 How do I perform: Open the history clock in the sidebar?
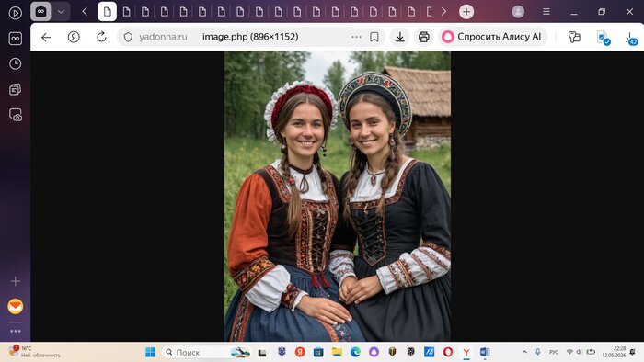16,63
